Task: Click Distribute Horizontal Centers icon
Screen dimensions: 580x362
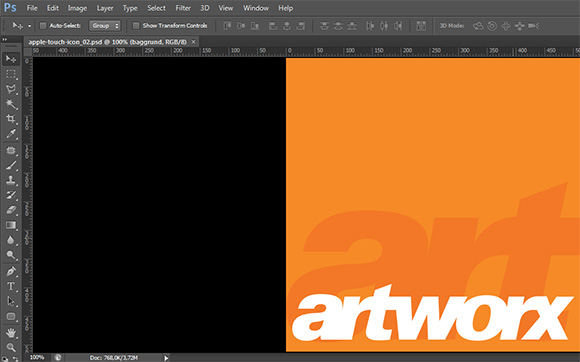Action: (x=384, y=26)
